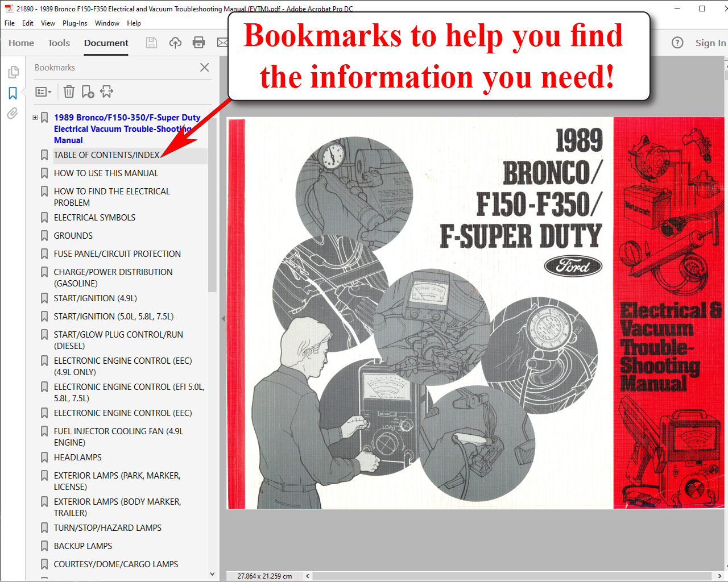Delete selected bookmark with trash icon

69,92
